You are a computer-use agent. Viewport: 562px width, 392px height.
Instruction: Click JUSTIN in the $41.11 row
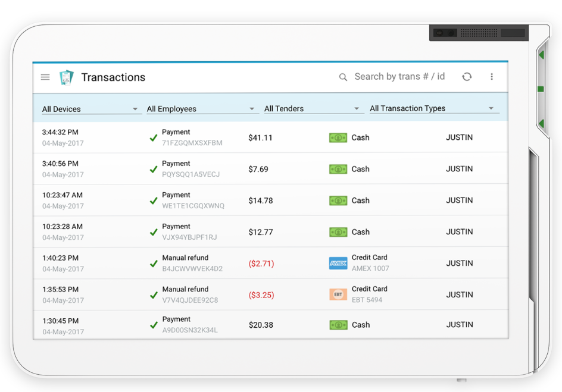point(459,137)
